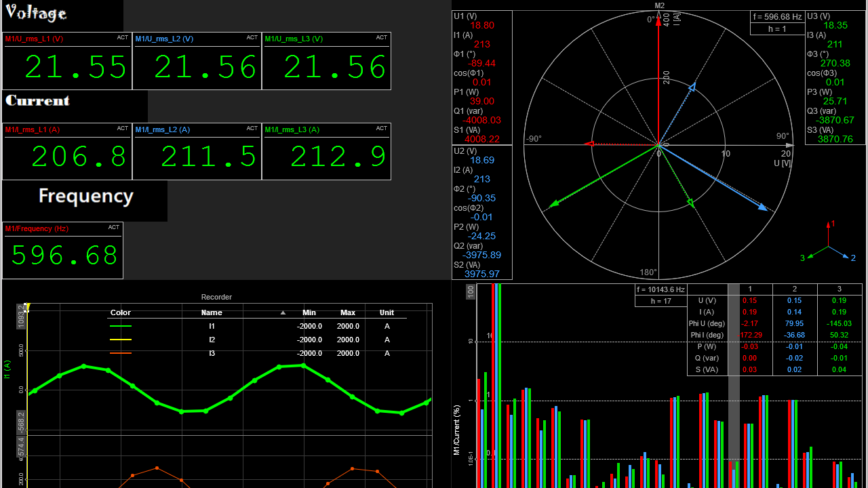
Task: Click column header 1 in the harmonic table
Action: [750, 289]
